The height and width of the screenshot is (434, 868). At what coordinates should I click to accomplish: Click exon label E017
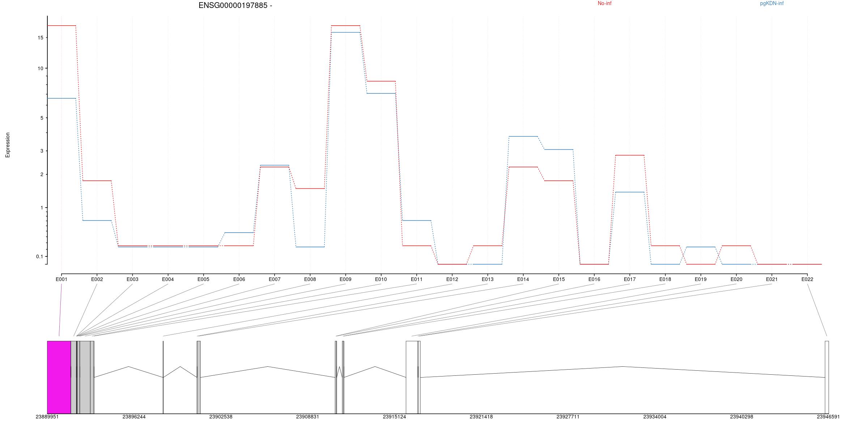click(x=630, y=279)
